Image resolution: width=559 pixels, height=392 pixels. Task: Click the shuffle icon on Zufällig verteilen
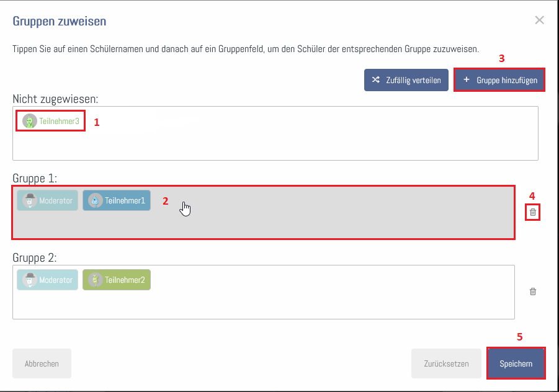point(377,79)
